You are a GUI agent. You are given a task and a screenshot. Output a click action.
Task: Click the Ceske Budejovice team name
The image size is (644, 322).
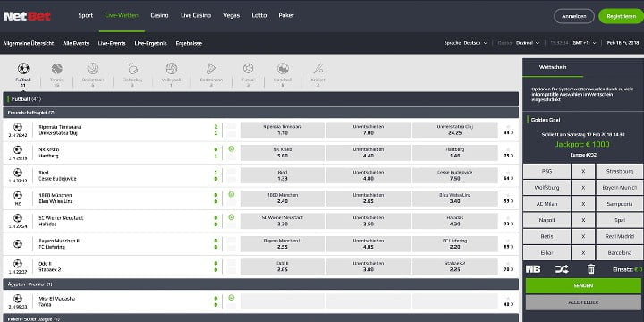click(x=57, y=179)
